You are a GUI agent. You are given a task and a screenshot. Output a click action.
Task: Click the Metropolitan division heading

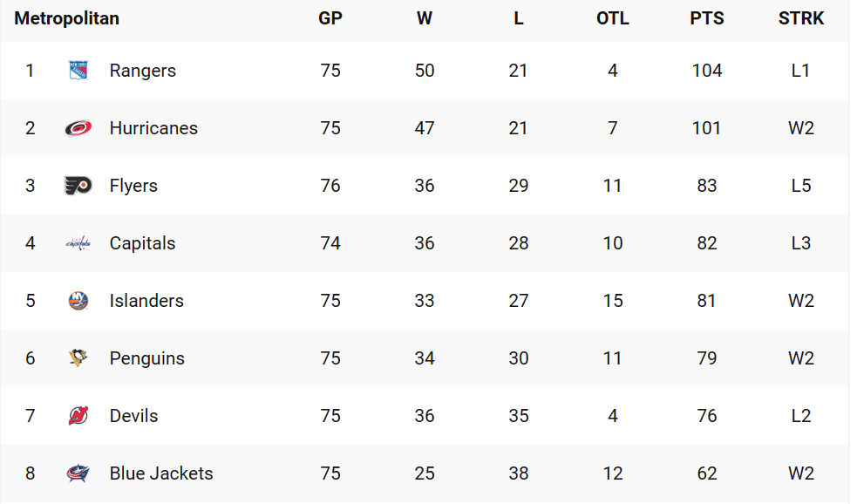tap(66, 18)
